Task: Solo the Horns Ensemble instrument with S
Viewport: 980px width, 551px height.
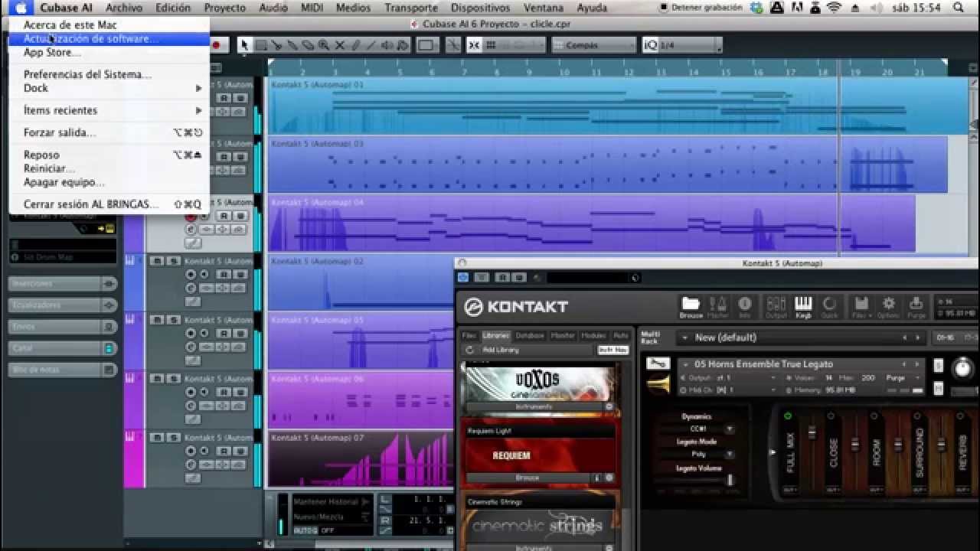Action: point(939,366)
